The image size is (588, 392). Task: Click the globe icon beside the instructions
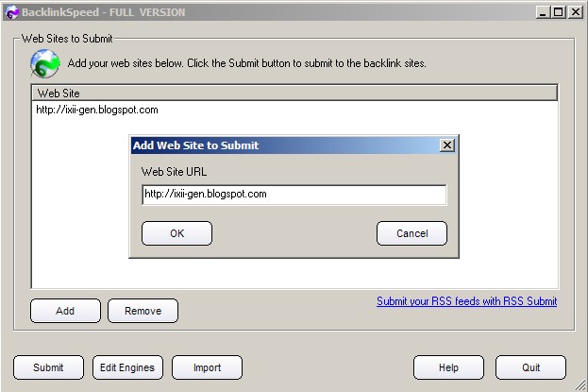tap(44, 63)
